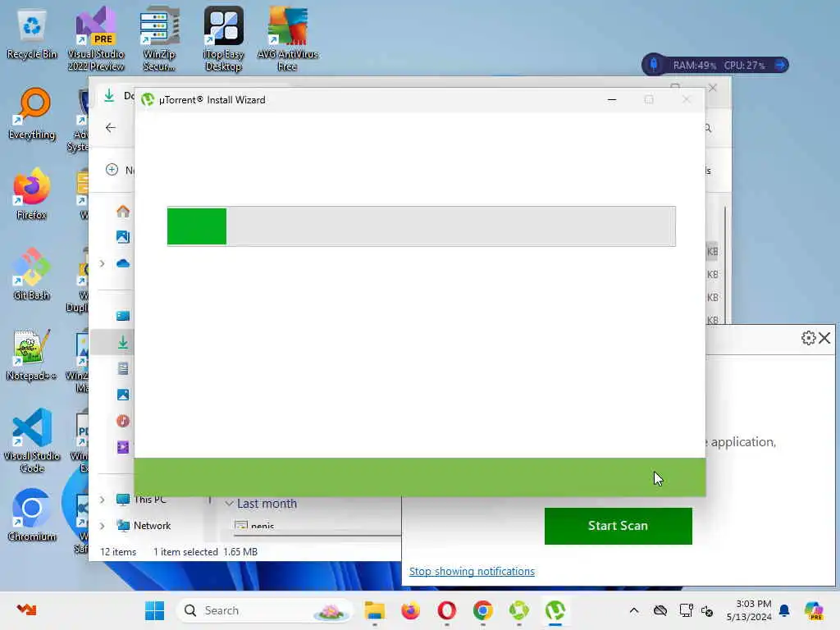The width and height of the screenshot is (840, 630).
Task: Open WinZip Secure desktop shortcut
Action: tap(159, 39)
